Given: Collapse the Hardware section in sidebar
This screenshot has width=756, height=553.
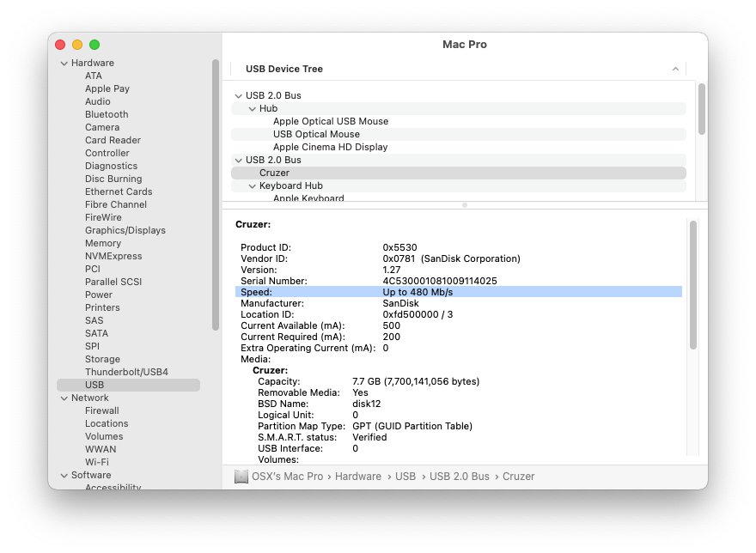Looking at the screenshot, I should pyautogui.click(x=64, y=64).
